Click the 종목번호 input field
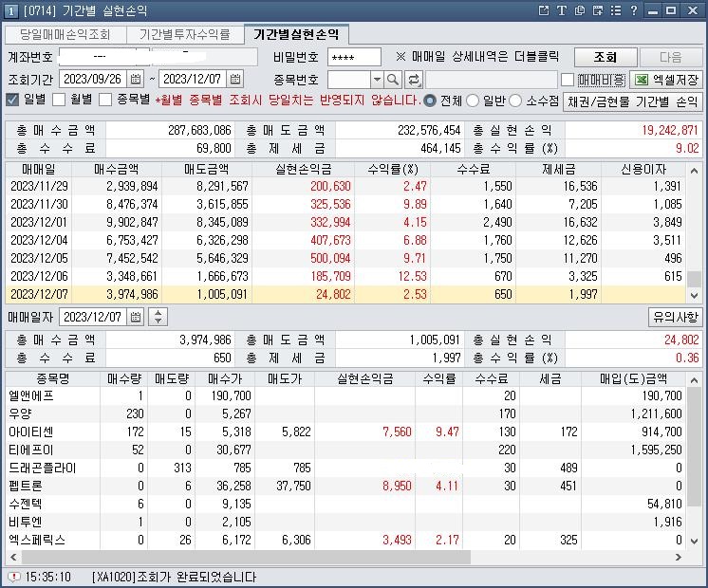The height and width of the screenshot is (588, 708). [349, 80]
